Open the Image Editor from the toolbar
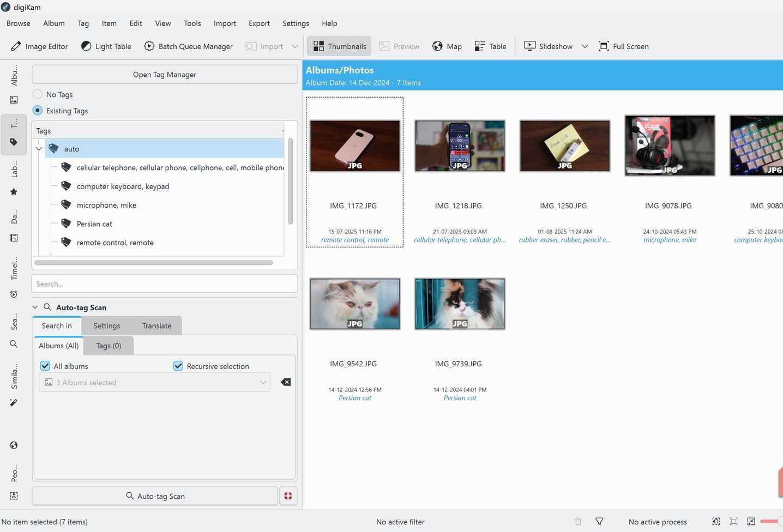 [x=39, y=46]
